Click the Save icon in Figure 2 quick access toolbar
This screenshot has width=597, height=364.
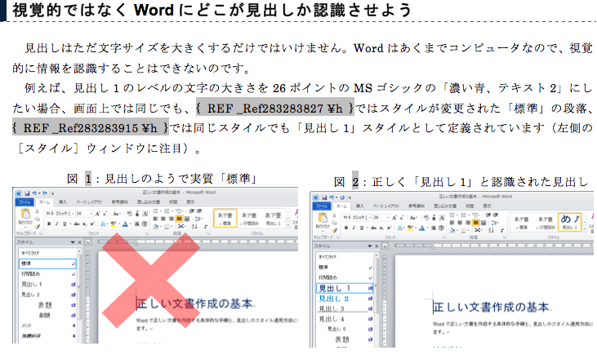pyautogui.click(x=324, y=198)
